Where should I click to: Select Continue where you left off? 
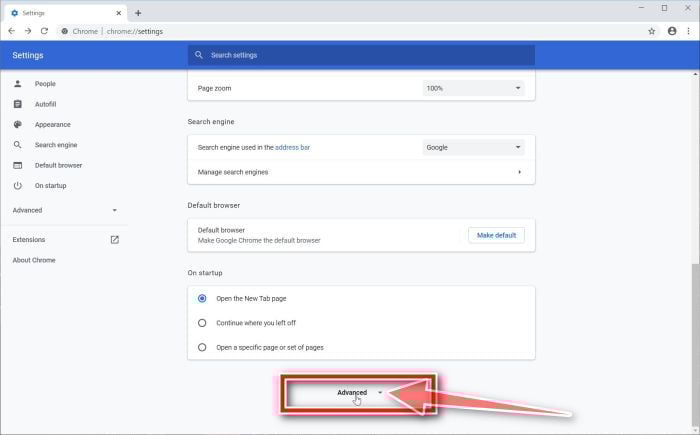tap(202, 323)
